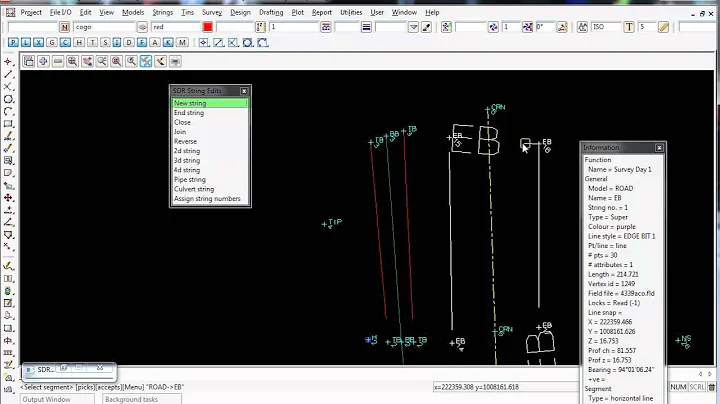The image size is (720, 404).
Task: Switch to the Background tasks tab
Action: pos(142,399)
